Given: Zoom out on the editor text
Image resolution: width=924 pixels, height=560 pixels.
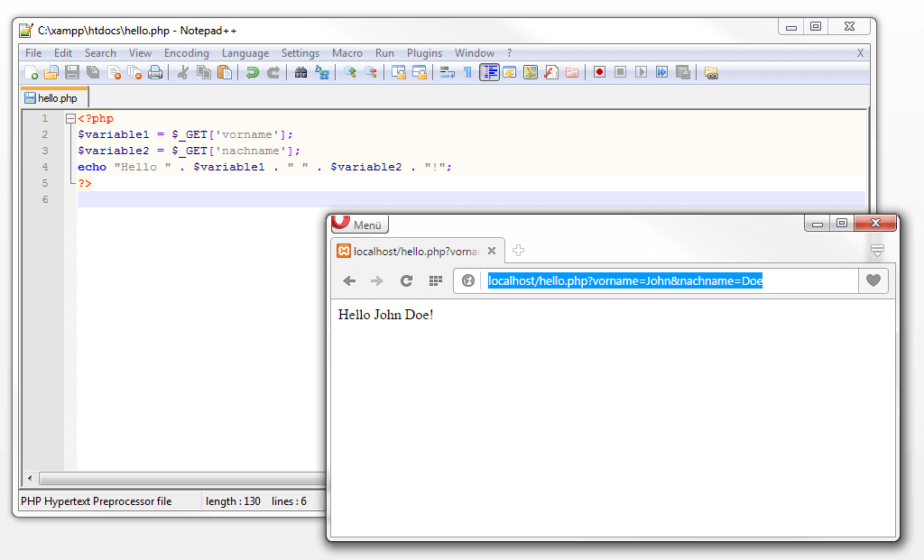Looking at the screenshot, I should [371, 72].
